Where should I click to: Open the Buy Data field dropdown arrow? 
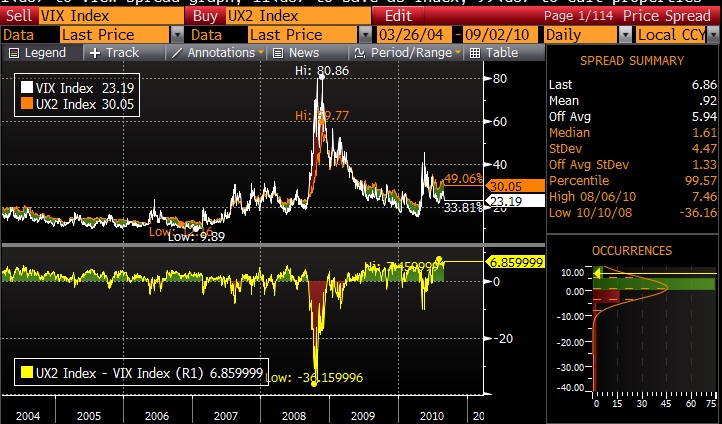tap(365, 35)
